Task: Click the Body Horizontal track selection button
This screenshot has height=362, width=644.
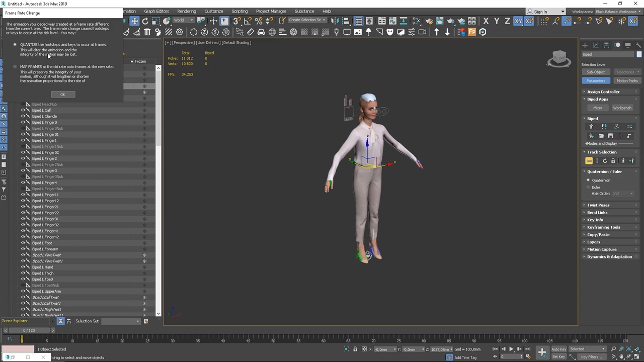Action: (x=589, y=161)
